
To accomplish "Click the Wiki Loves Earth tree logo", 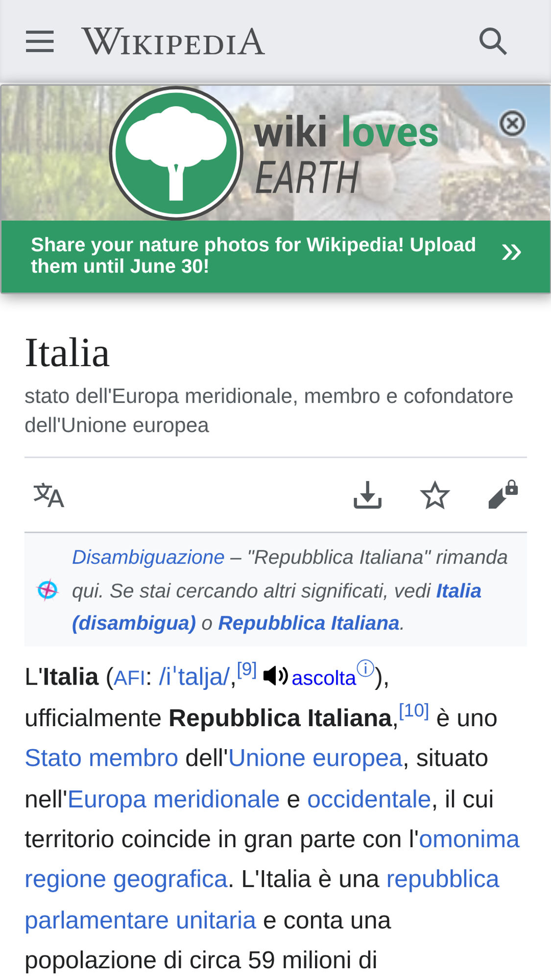I will click(x=176, y=153).
